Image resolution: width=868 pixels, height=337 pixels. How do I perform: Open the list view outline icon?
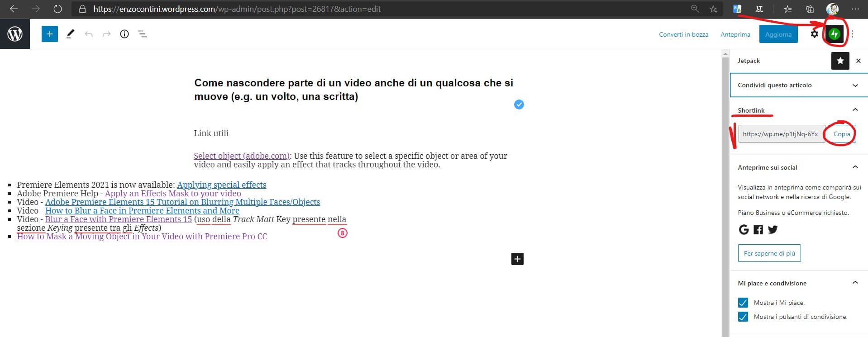tap(143, 34)
